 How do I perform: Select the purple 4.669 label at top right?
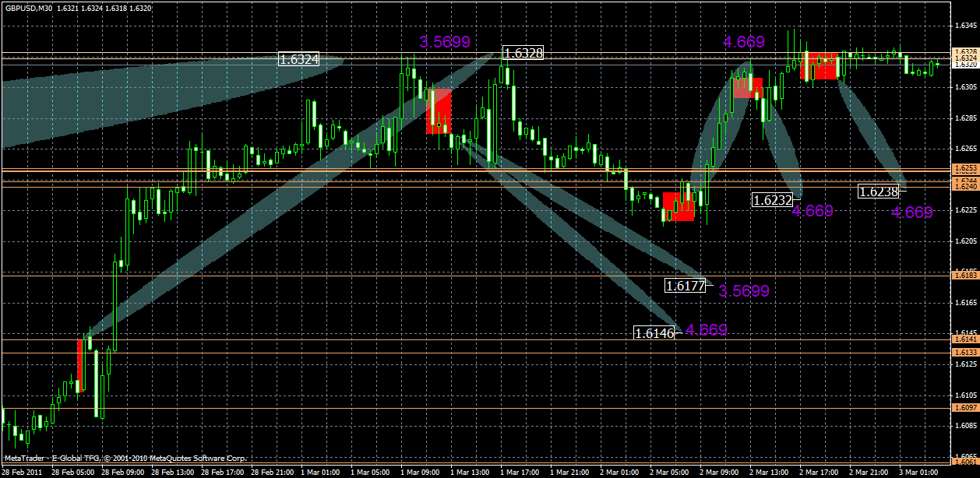click(743, 43)
